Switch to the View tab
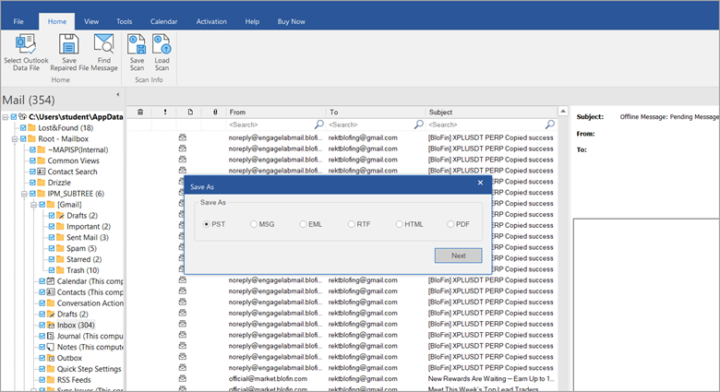This screenshot has height=392, width=720. [91, 22]
